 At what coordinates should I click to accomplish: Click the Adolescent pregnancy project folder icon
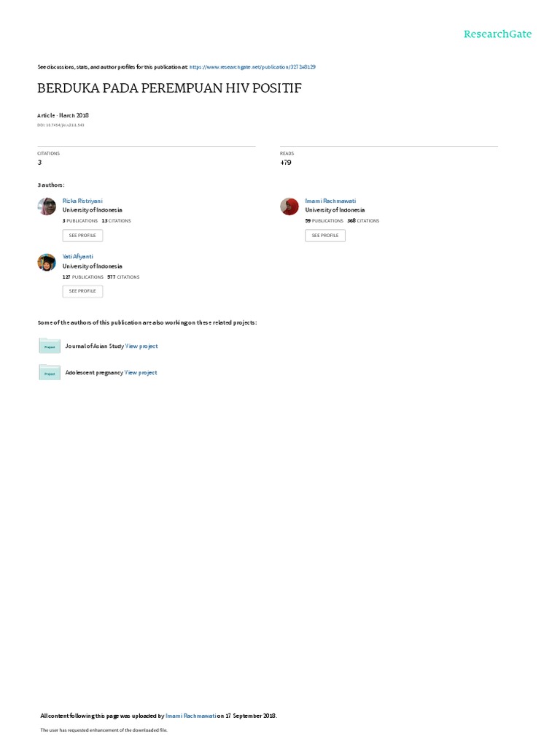[x=50, y=372]
